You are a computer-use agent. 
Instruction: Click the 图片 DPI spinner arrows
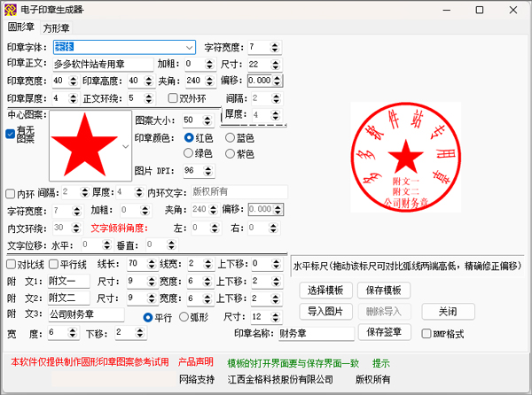[x=207, y=171]
